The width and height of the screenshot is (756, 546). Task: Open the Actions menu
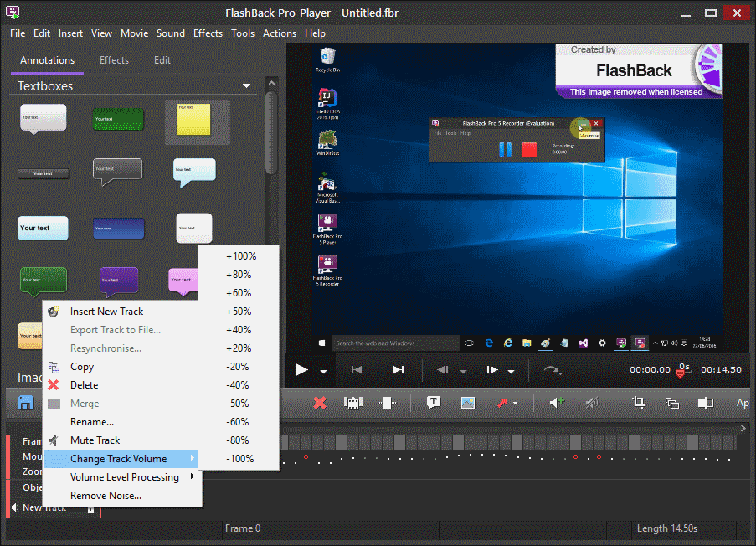(279, 33)
